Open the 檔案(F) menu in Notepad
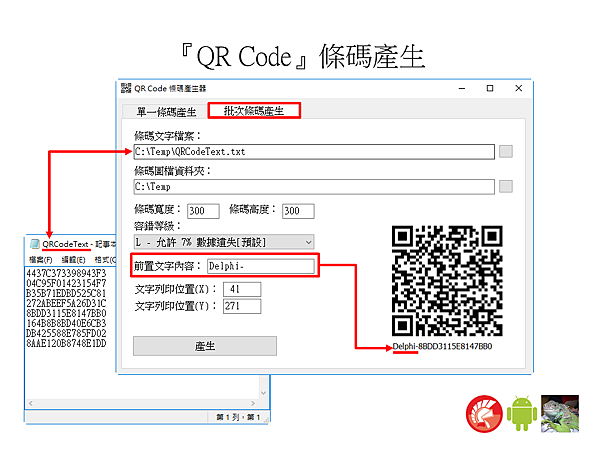Image resolution: width=600 pixels, height=450 pixels. click(41, 260)
